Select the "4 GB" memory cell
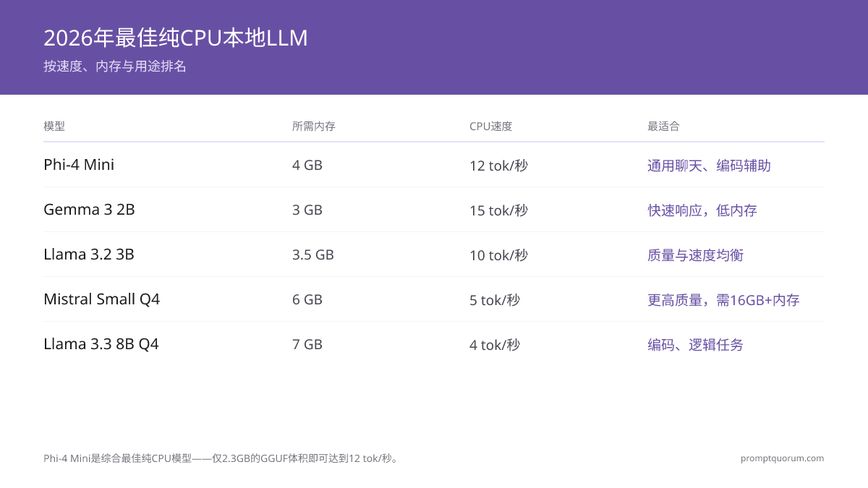The height and width of the screenshot is (488, 868). [x=307, y=166]
